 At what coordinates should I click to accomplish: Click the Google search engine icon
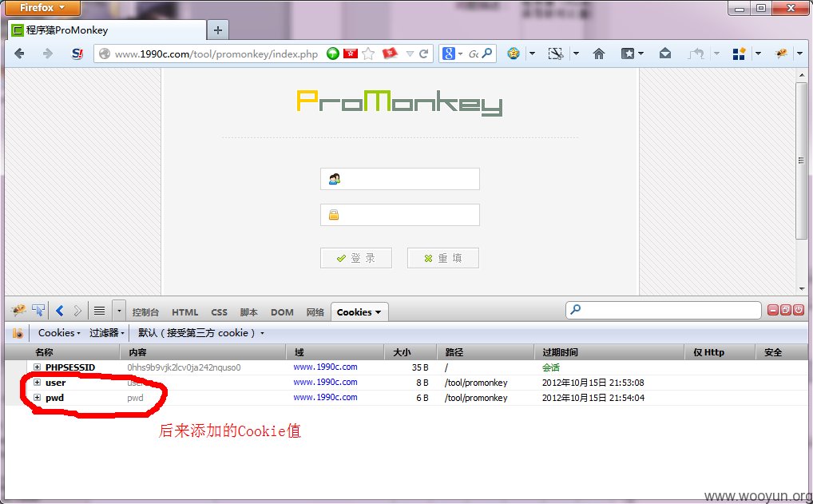(x=449, y=54)
